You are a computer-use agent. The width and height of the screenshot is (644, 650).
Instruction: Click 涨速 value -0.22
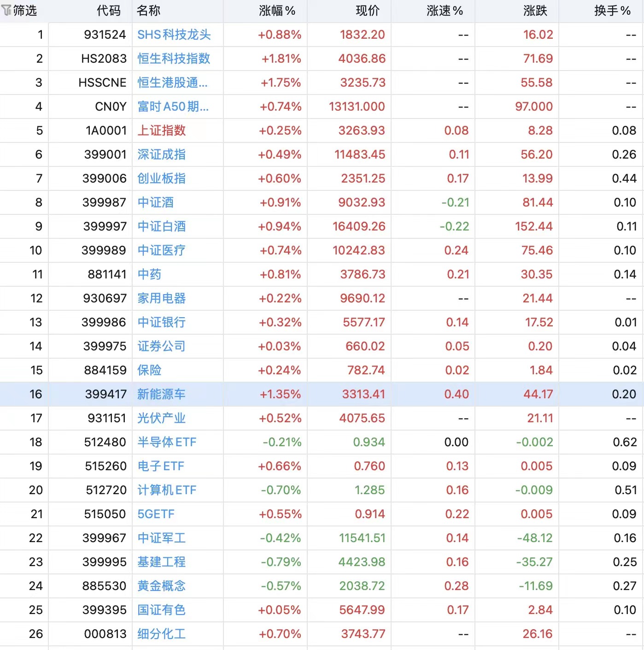coord(454,226)
